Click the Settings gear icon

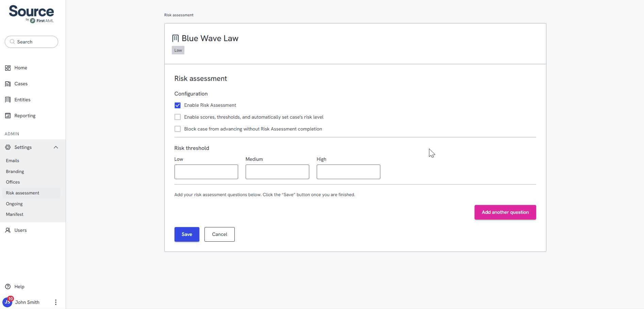[x=8, y=147]
